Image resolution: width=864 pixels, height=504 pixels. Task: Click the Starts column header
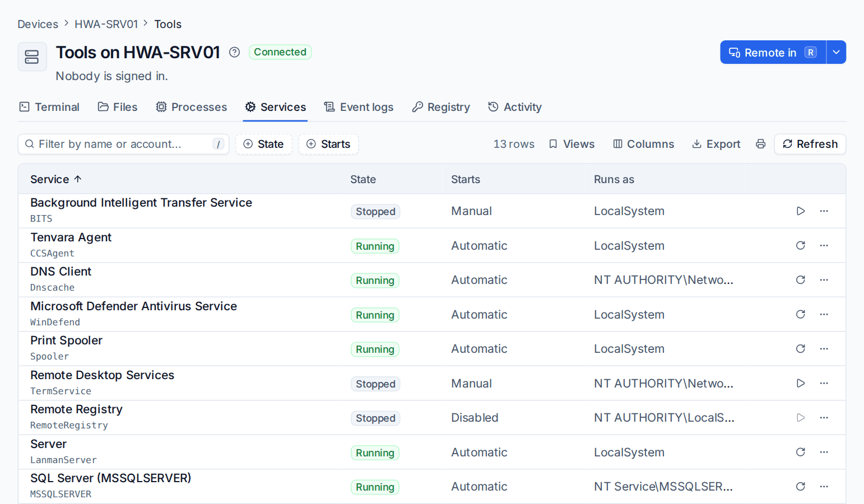tap(466, 179)
